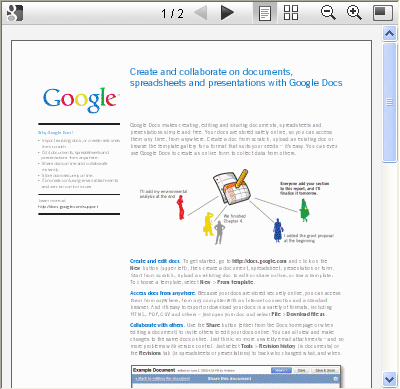Click the 'Why Google Docs?' sidebar heading

pyautogui.click(x=55, y=133)
